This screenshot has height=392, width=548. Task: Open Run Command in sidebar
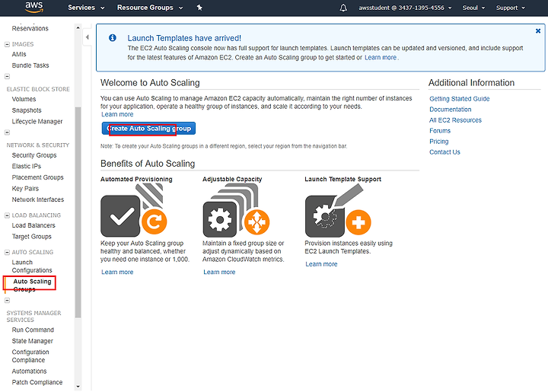[33, 330]
